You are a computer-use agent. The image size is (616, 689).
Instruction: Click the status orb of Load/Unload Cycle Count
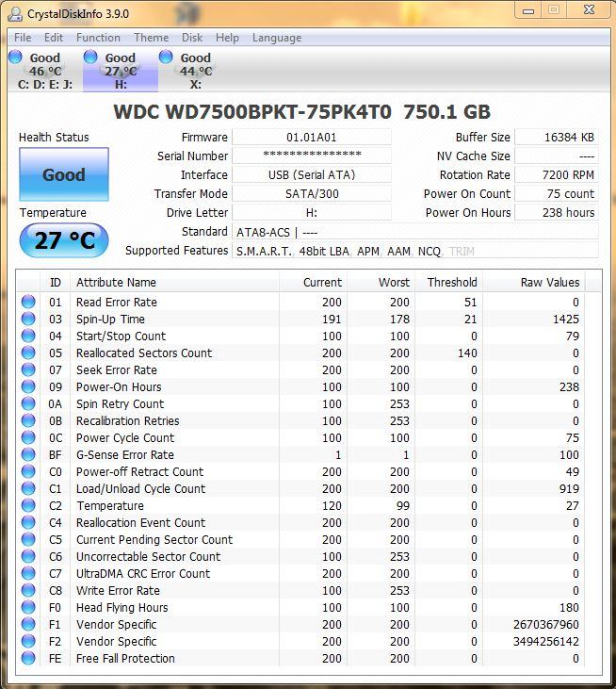click(28, 488)
